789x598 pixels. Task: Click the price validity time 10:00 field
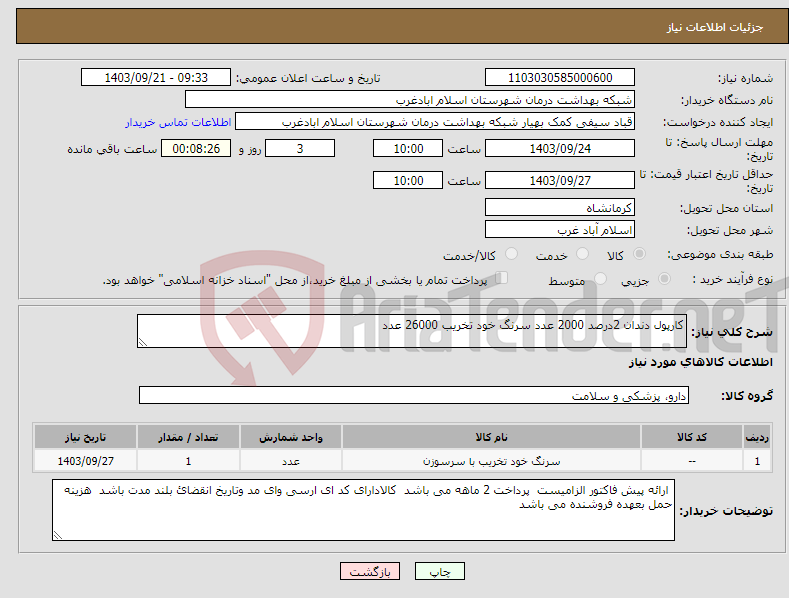tap(408, 180)
